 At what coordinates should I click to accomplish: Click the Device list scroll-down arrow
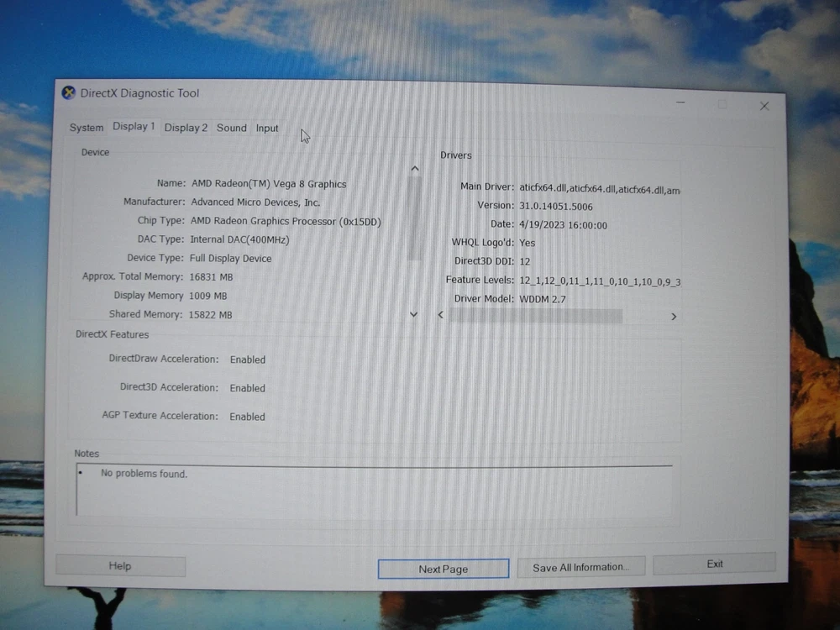click(413, 314)
